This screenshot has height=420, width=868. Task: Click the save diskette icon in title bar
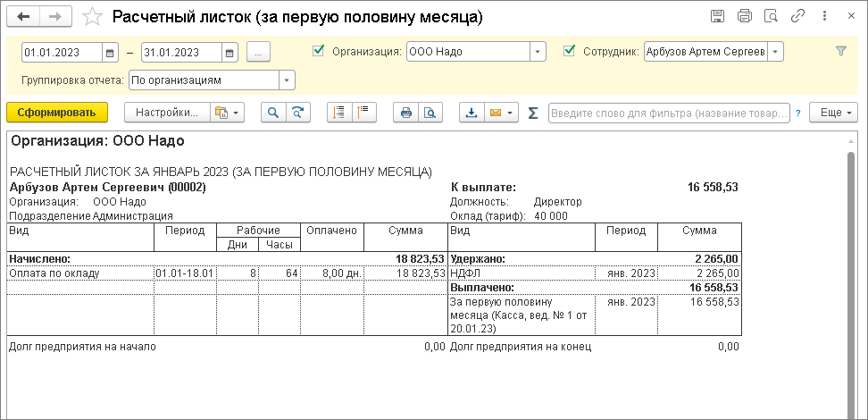717,17
